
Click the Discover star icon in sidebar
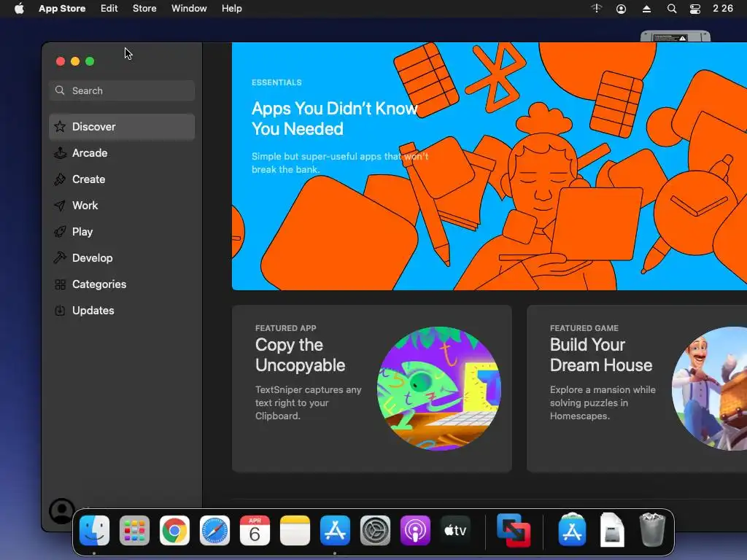click(60, 127)
